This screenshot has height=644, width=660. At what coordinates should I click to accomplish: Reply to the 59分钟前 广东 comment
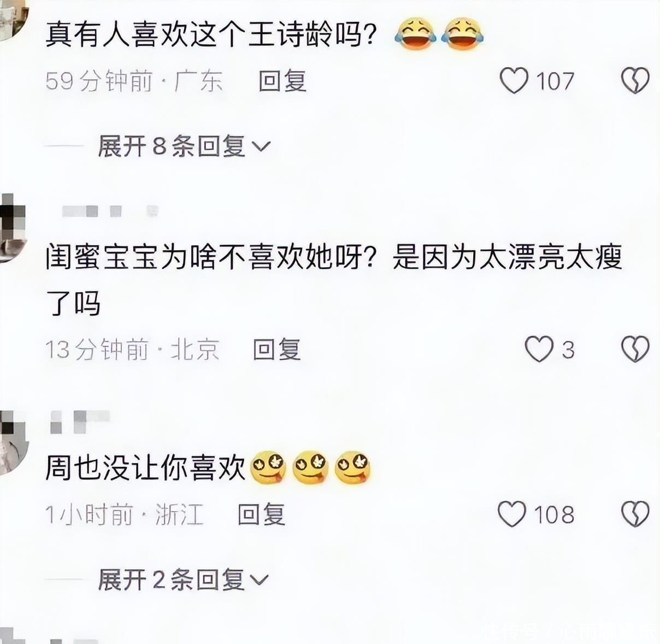coord(282,81)
